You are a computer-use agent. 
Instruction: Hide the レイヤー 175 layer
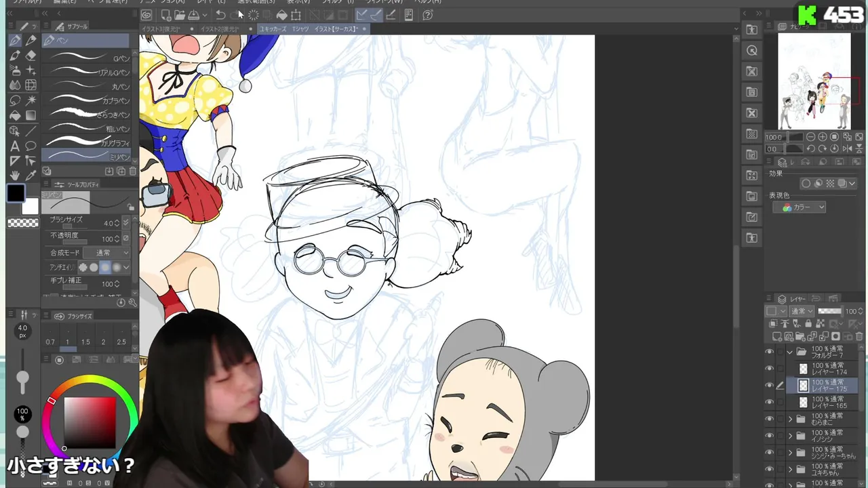(x=769, y=386)
